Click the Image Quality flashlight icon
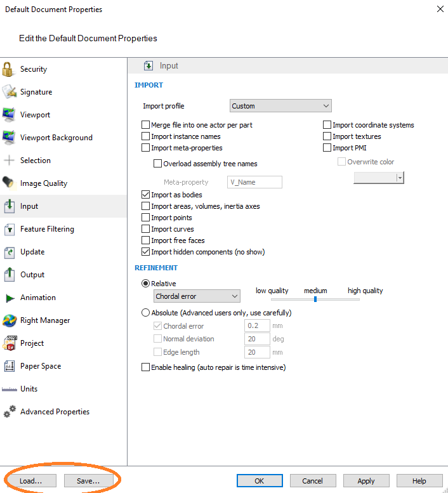The height and width of the screenshot is (493, 448). click(x=9, y=183)
